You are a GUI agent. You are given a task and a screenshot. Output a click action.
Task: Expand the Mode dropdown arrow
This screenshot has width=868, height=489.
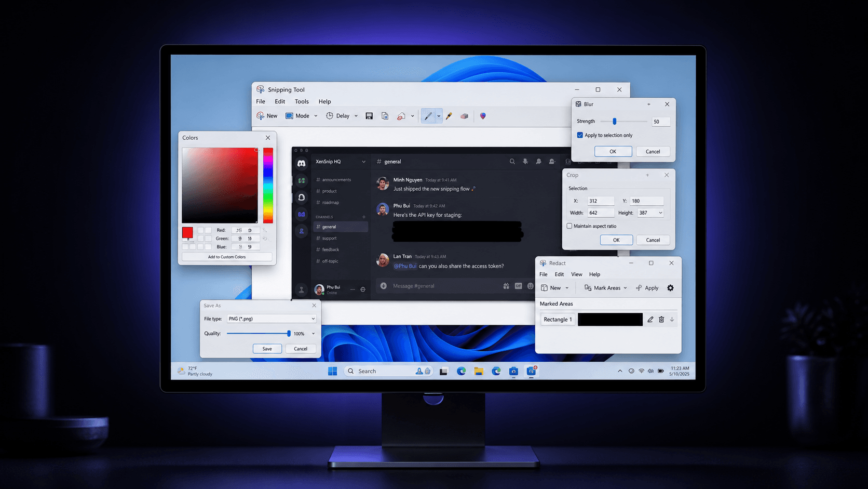[x=316, y=116]
